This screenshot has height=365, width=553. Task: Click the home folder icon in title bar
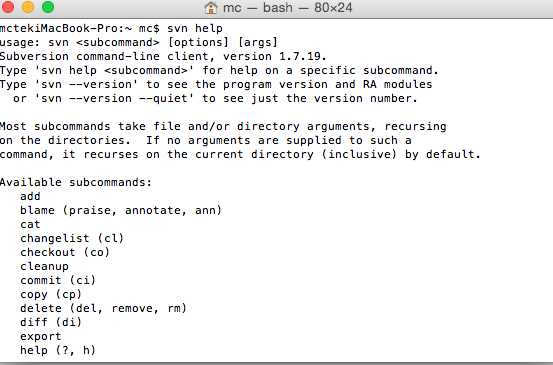pyautogui.click(x=211, y=8)
